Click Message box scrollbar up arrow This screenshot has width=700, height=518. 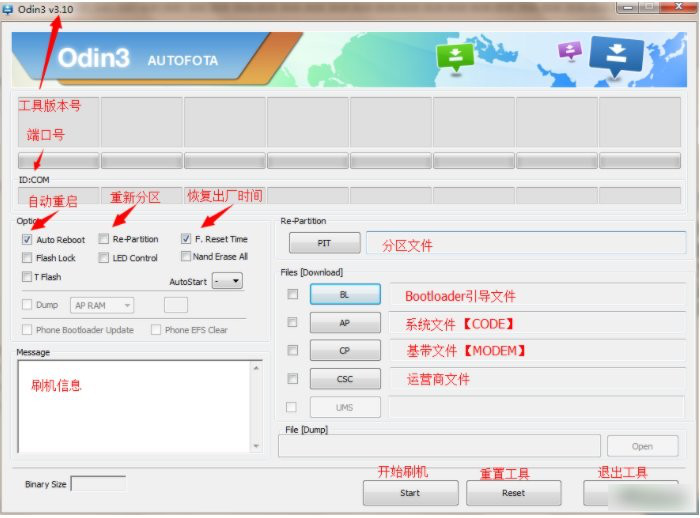(256, 368)
